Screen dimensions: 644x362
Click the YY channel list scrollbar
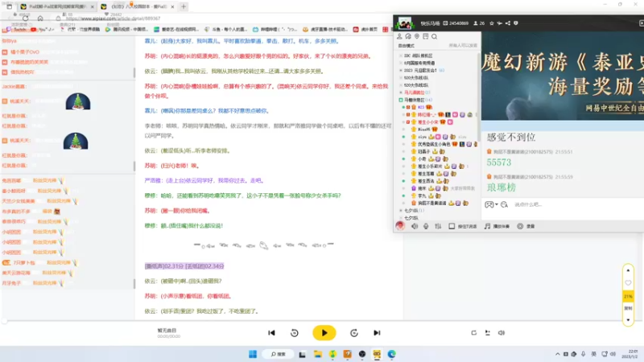478,97
